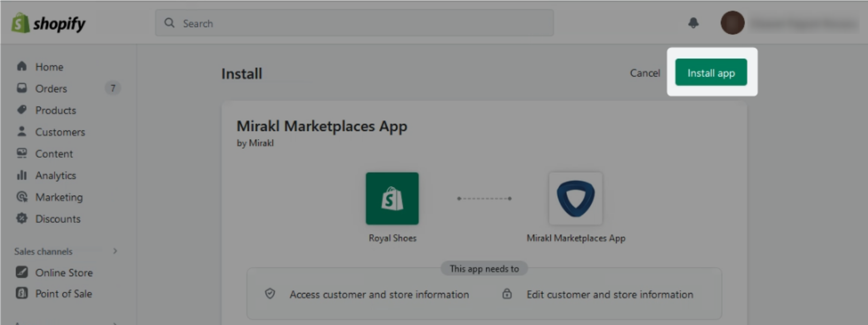The height and width of the screenshot is (325, 868).
Task: Click the 'by Mirakl' text
Action: tap(255, 143)
